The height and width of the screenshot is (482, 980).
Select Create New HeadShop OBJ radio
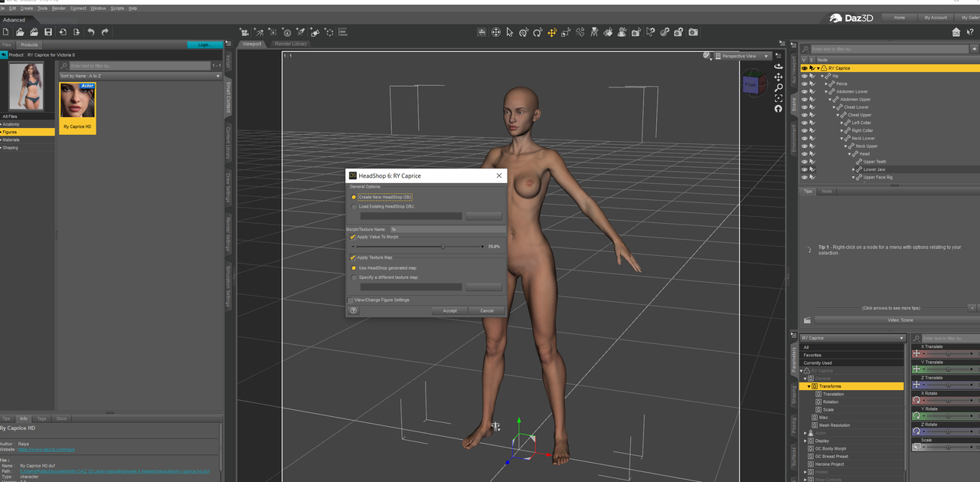point(354,197)
